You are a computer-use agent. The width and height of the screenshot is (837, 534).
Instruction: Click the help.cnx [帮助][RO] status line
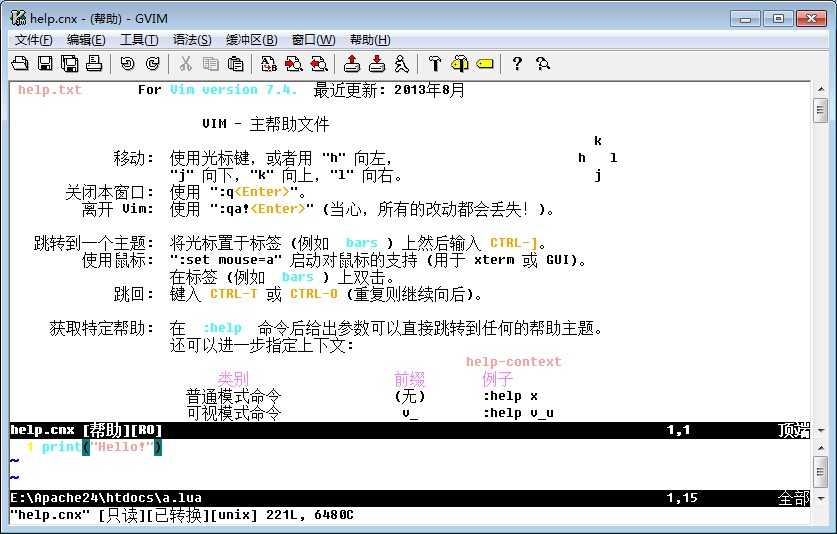point(410,430)
